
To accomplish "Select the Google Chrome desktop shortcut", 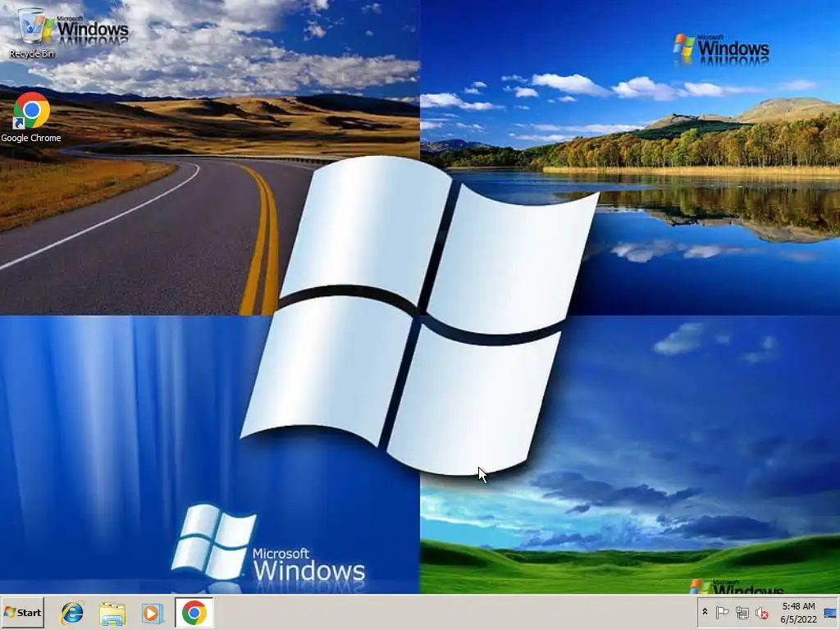I will [x=31, y=118].
